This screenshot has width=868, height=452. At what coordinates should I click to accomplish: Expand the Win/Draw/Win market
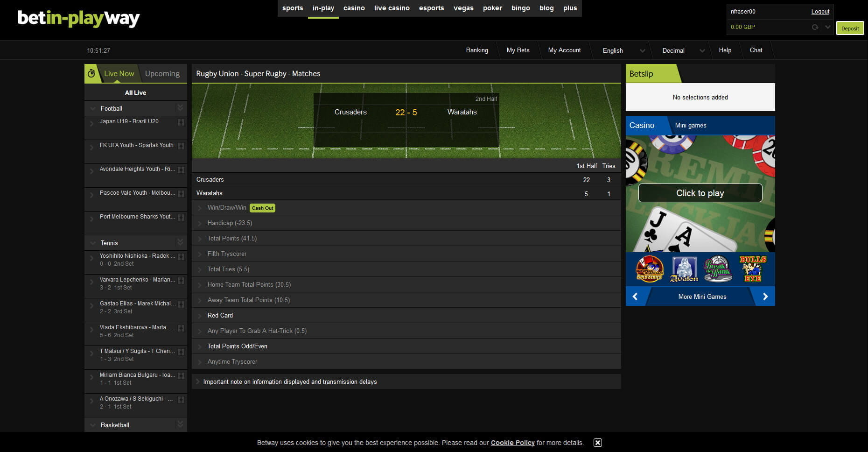[x=406, y=208]
